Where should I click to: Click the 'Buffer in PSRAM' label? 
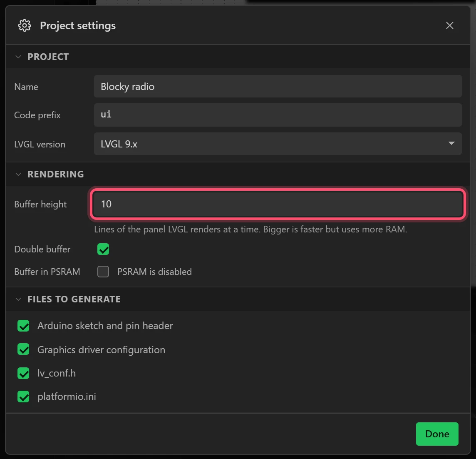tap(47, 272)
